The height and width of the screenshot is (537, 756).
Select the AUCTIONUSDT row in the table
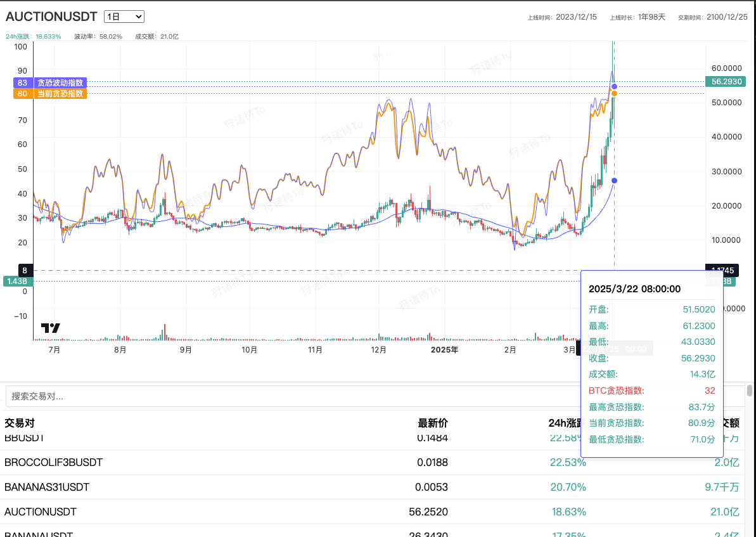pos(41,511)
